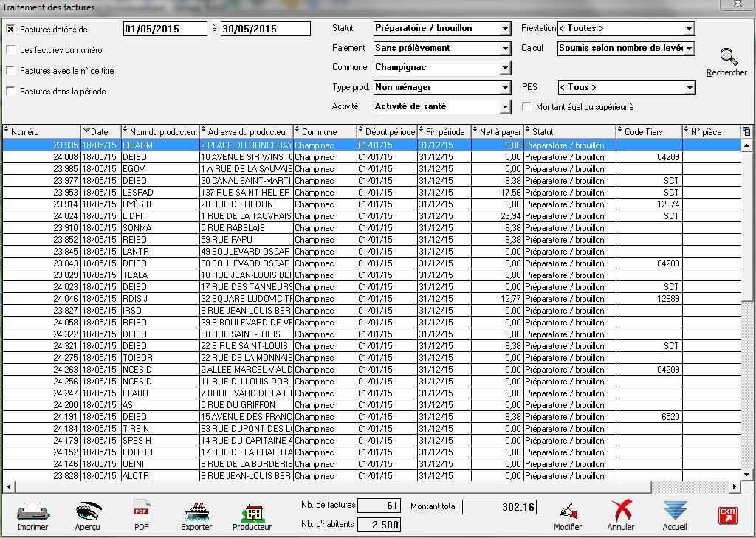Click the vertical scrollbar down arrow
Screen dimensions: 756x538
pyautogui.click(x=746, y=474)
